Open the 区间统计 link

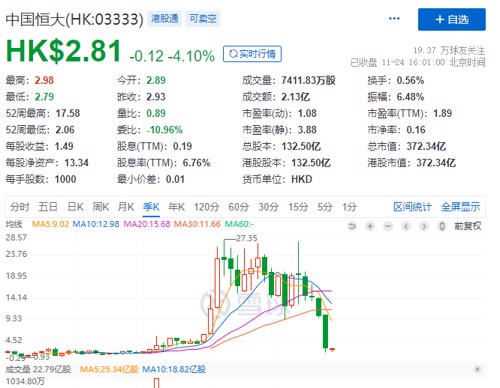pyautogui.click(x=412, y=207)
